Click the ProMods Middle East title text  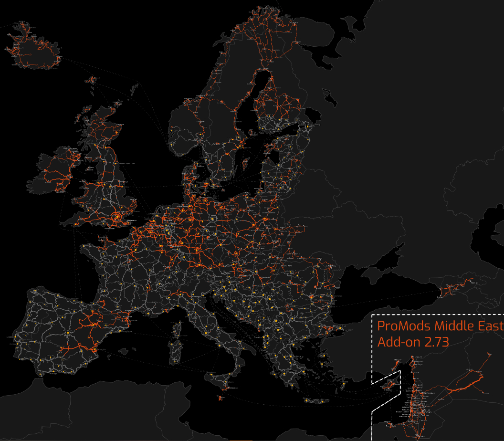point(439,326)
